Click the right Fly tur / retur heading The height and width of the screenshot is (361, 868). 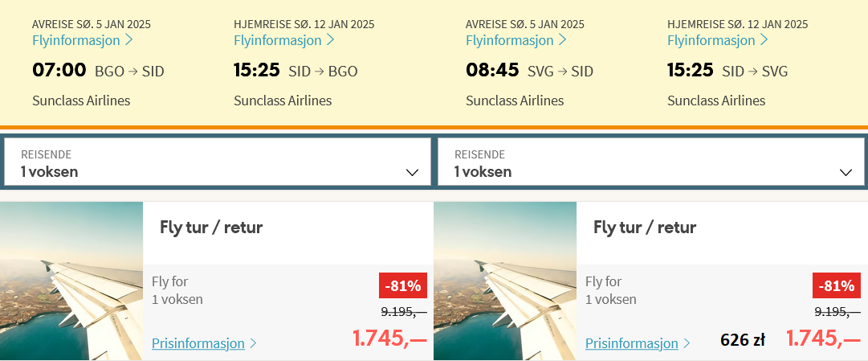tap(644, 228)
